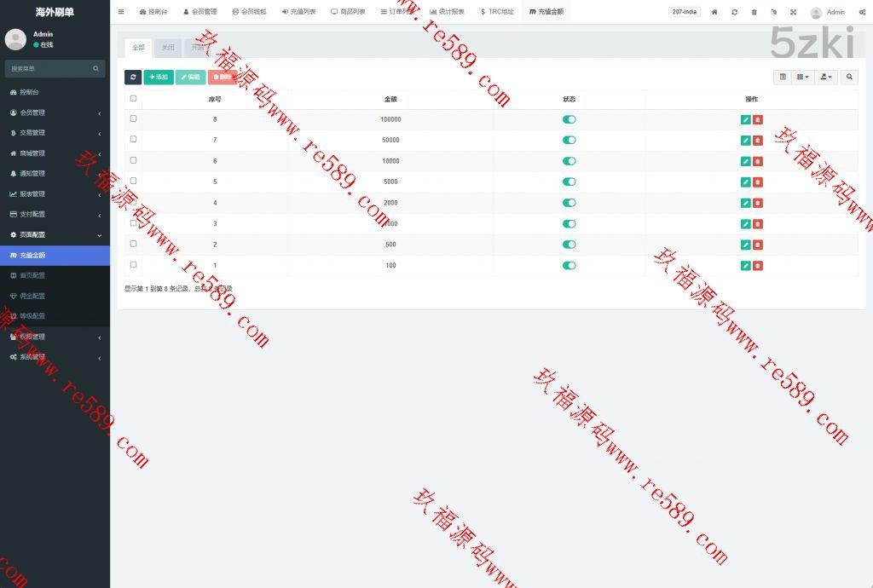873x588 pixels.
Task: Expand the 会员管理 sidebar menu
Action: 55,112
